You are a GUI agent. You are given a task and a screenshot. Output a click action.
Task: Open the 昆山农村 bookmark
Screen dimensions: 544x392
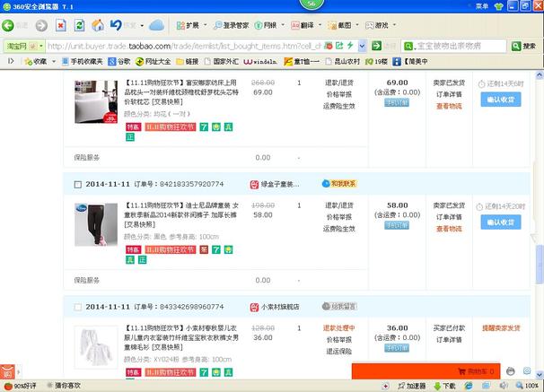pos(343,62)
